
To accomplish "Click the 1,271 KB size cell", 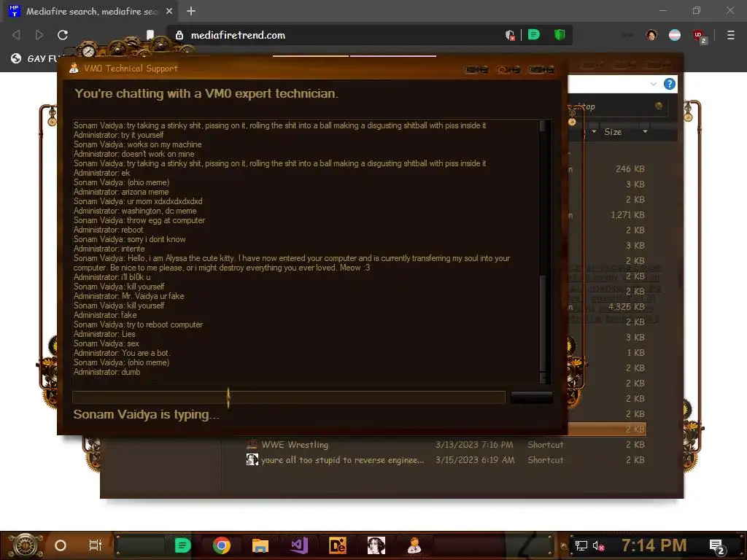I will pyautogui.click(x=627, y=215).
